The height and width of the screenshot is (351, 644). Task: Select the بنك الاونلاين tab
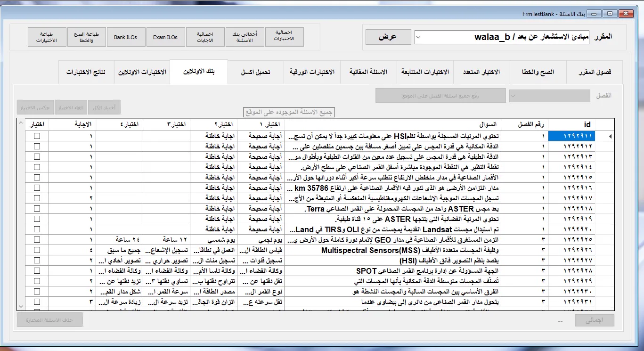click(x=199, y=72)
